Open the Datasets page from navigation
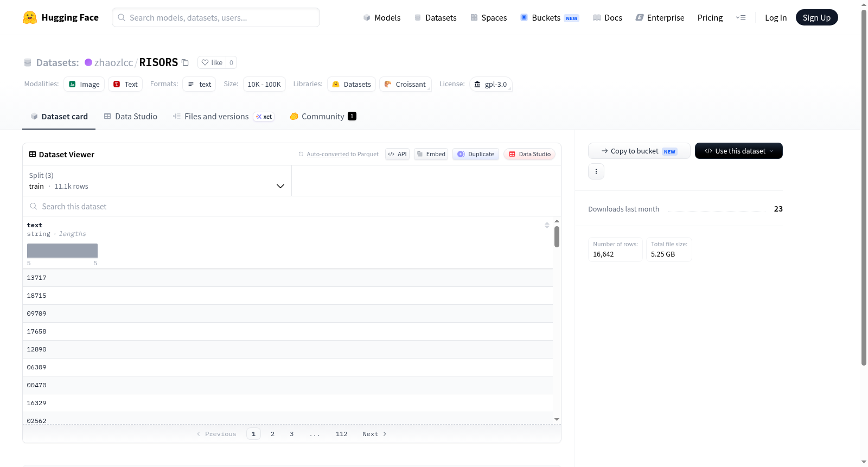868x467 pixels. pos(436,17)
